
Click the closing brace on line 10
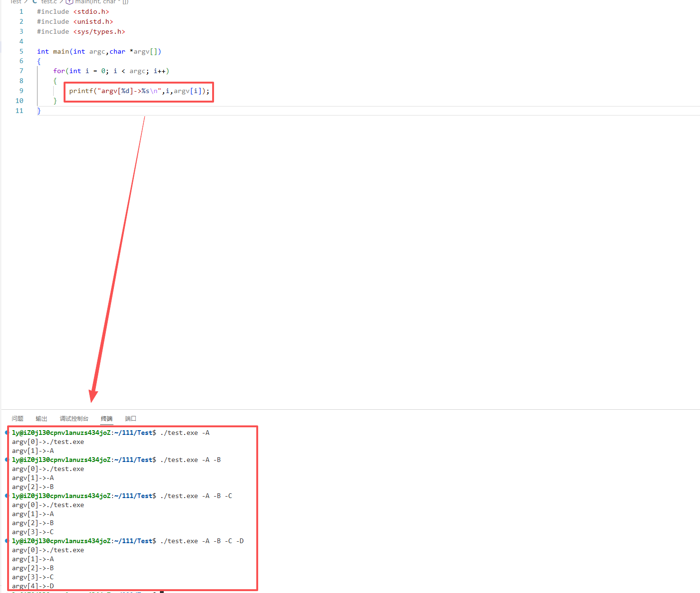55,101
